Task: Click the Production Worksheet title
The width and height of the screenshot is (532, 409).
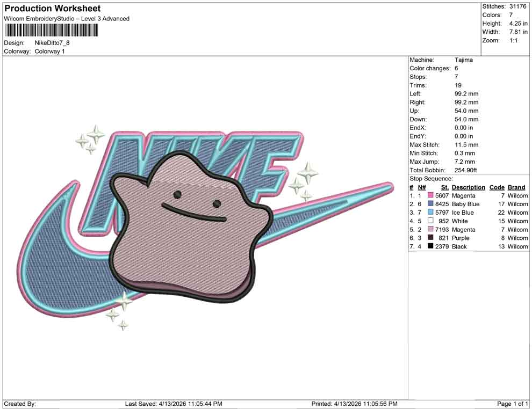Action: pos(52,8)
